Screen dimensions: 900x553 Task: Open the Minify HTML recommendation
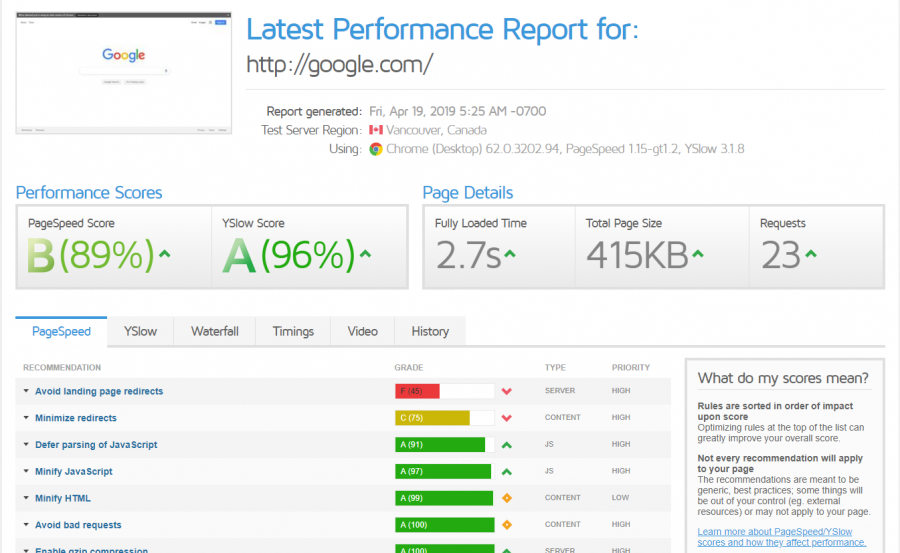[x=63, y=498]
